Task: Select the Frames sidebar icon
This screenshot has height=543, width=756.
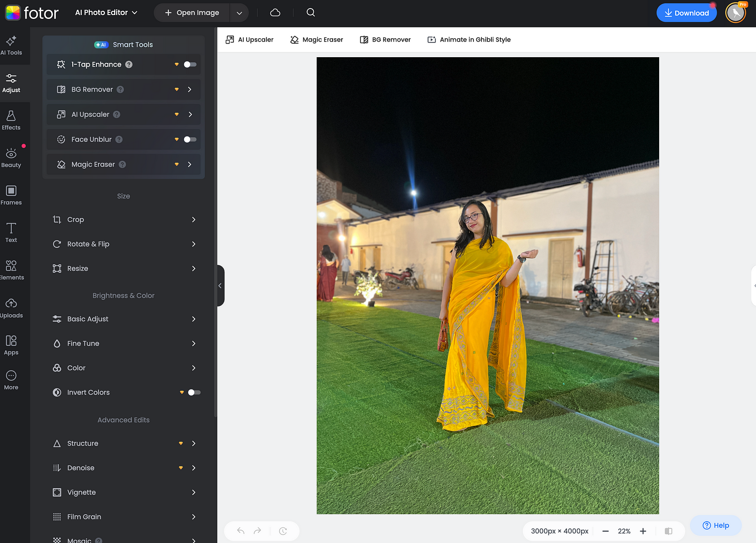Action: [x=11, y=195]
